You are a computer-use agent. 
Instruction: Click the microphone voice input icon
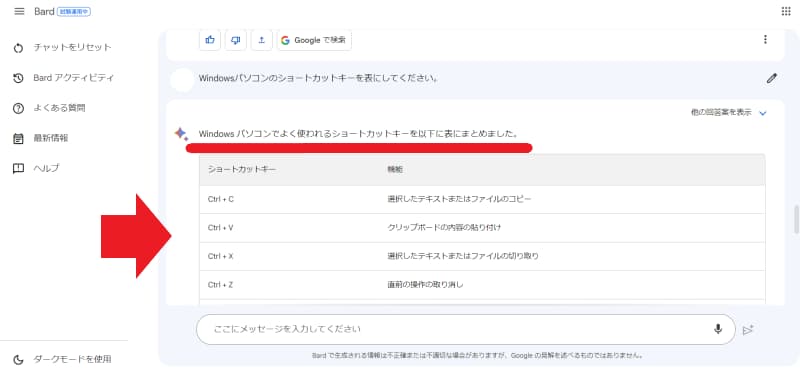click(x=718, y=329)
